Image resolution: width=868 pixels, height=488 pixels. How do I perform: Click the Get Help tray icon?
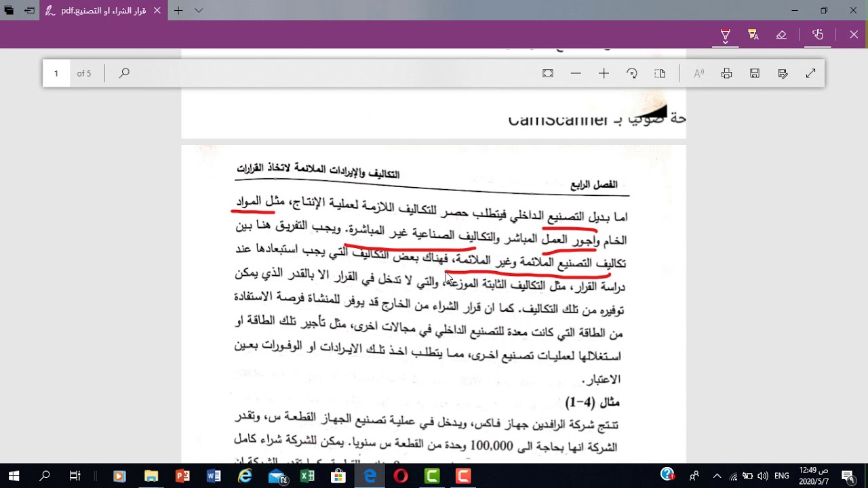(668, 474)
